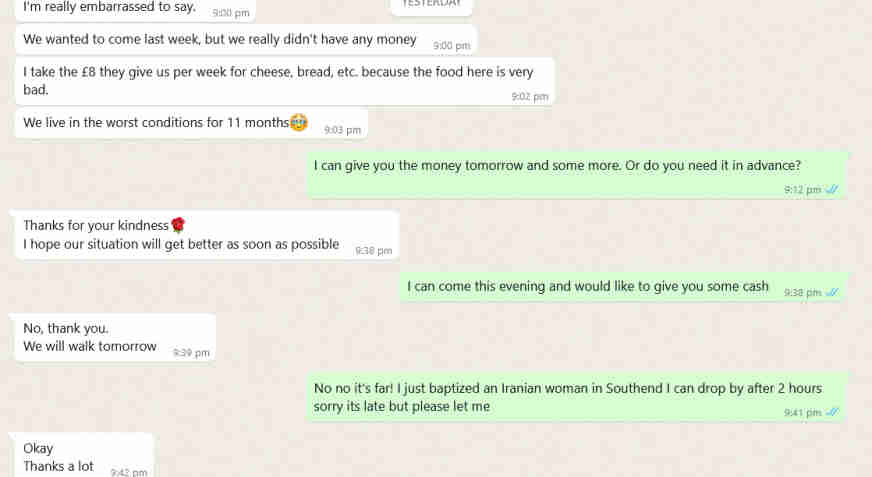872x477 pixels.
Task: Click the green message mentioning Southend
Action: (576, 397)
